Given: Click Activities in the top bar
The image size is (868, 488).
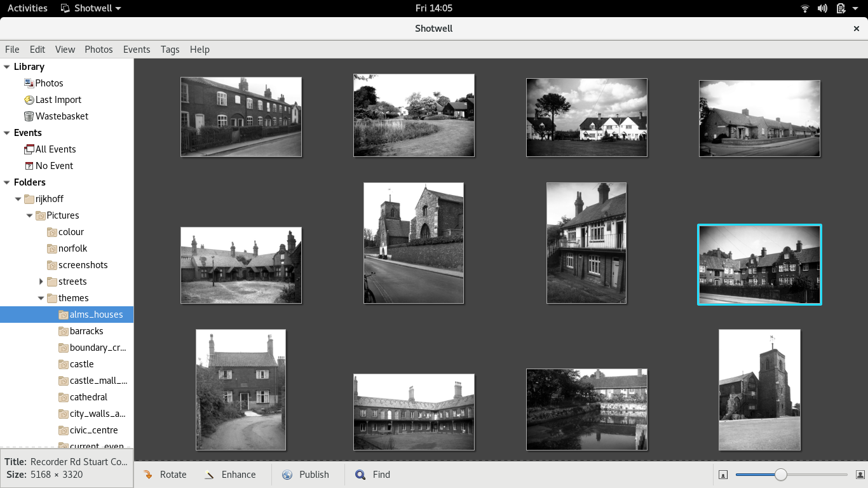Looking at the screenshot, I should coord(27,8).
